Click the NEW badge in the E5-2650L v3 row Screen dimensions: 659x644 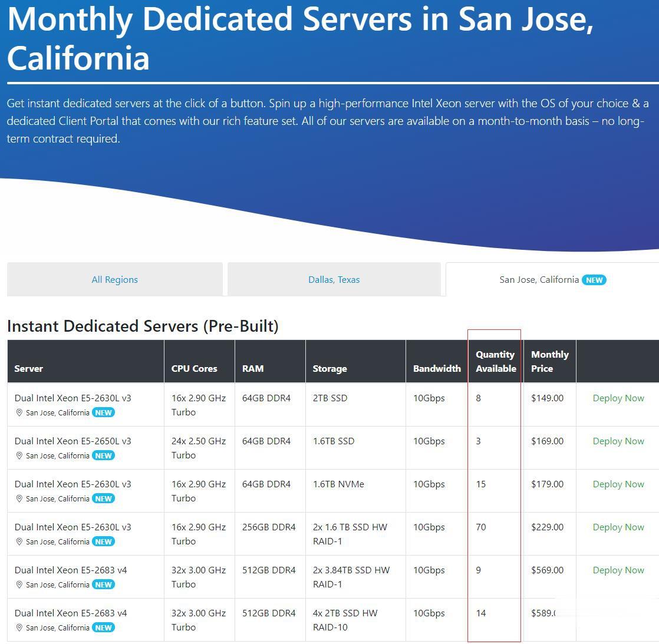tap(103, 455)
